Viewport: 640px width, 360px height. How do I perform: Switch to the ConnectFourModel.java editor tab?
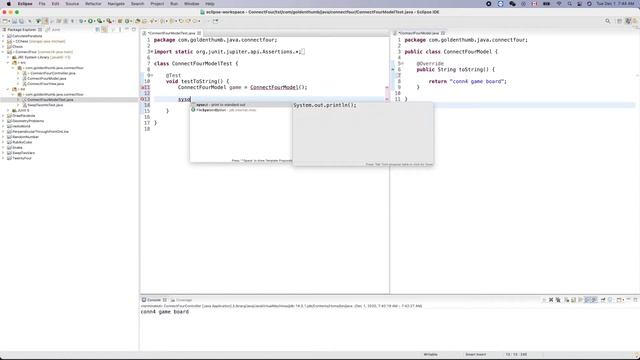pos(419,33)
